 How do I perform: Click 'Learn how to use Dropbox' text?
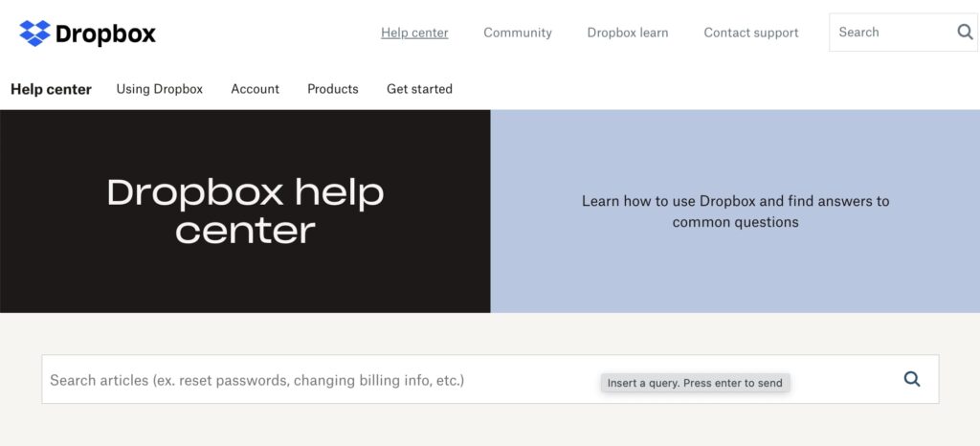coord(736,212)
